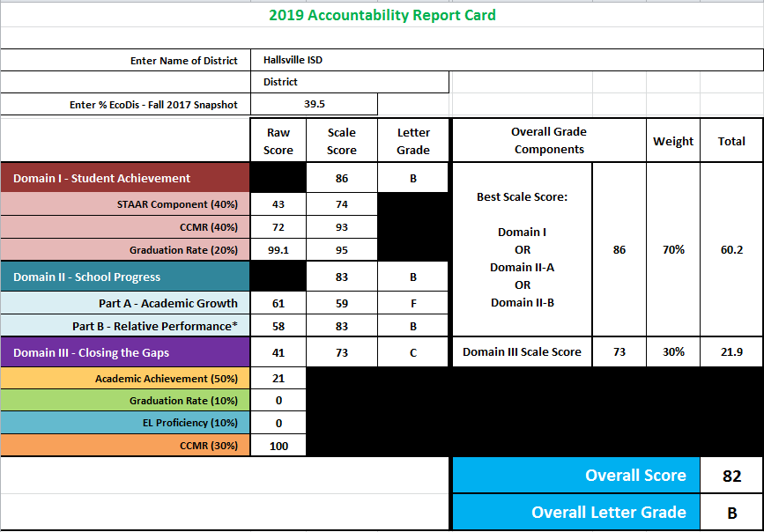The width and height of the screenshot is (764, 532).
Task: Select the Best Scale Score total 60.2
Action: (x=731, y=249)
